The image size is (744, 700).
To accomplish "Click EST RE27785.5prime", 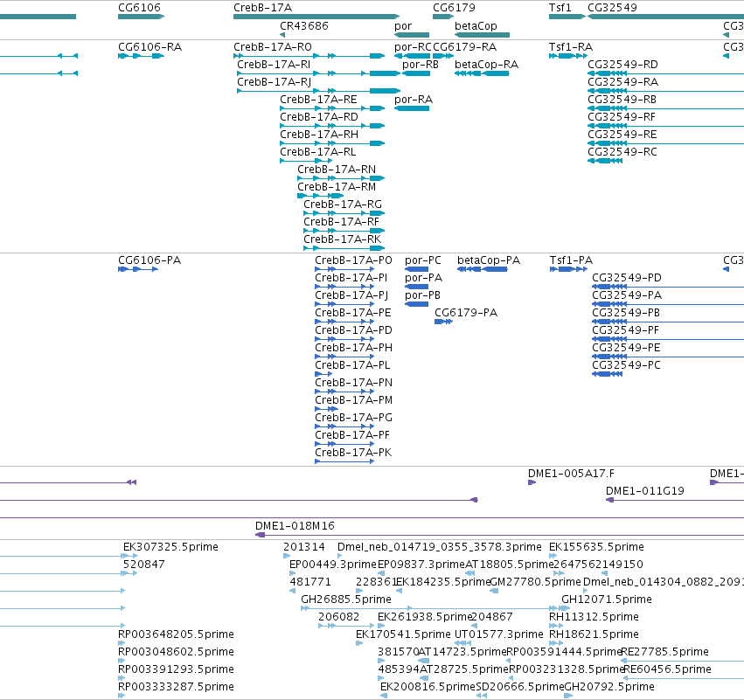I will click(664, 652).
